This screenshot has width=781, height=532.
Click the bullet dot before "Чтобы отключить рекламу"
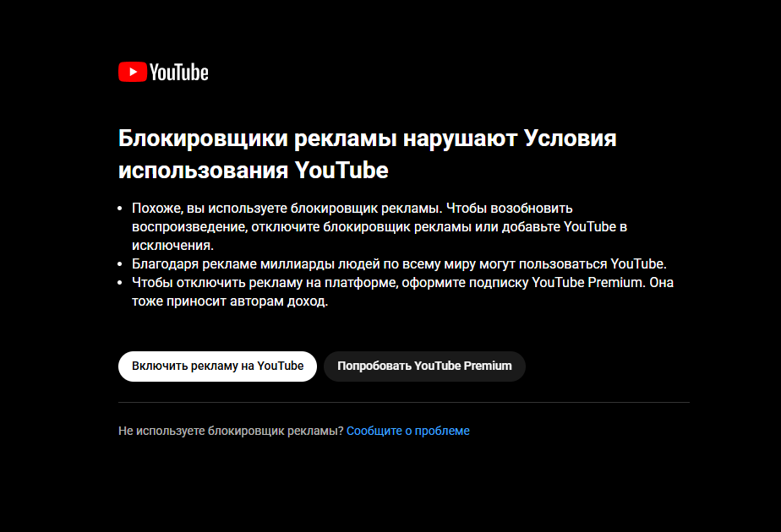tap(119, 283)
